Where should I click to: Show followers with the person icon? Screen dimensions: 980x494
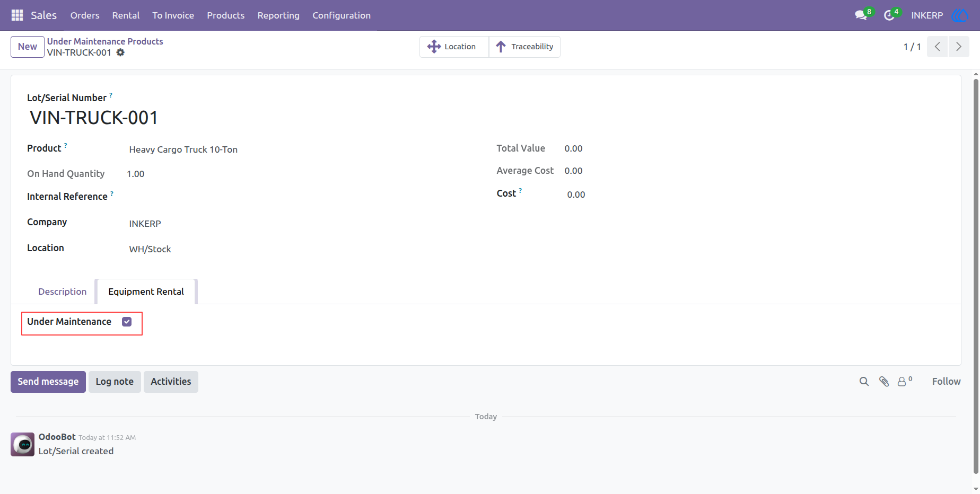(905, 381)
